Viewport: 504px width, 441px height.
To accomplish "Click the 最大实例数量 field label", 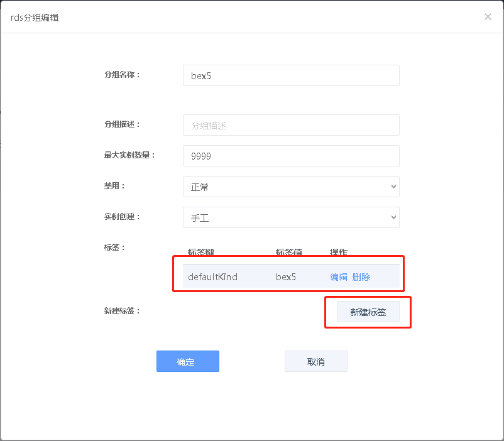I will coord(129,155).
